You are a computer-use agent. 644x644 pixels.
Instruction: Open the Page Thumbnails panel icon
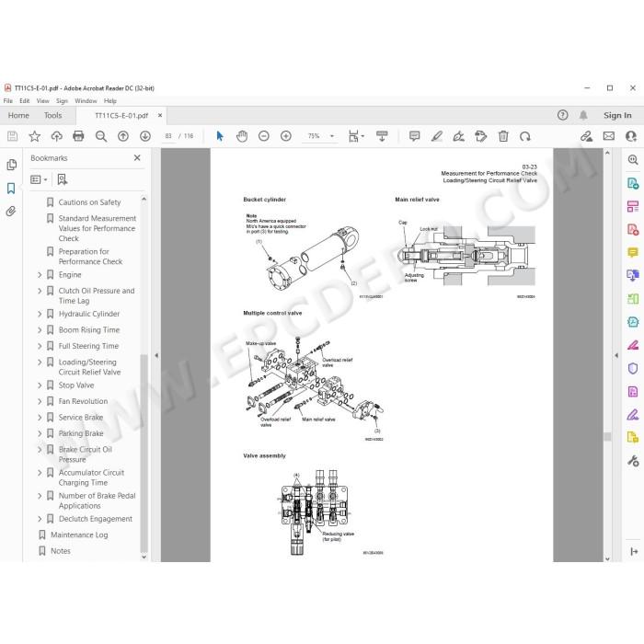(11, 165)
